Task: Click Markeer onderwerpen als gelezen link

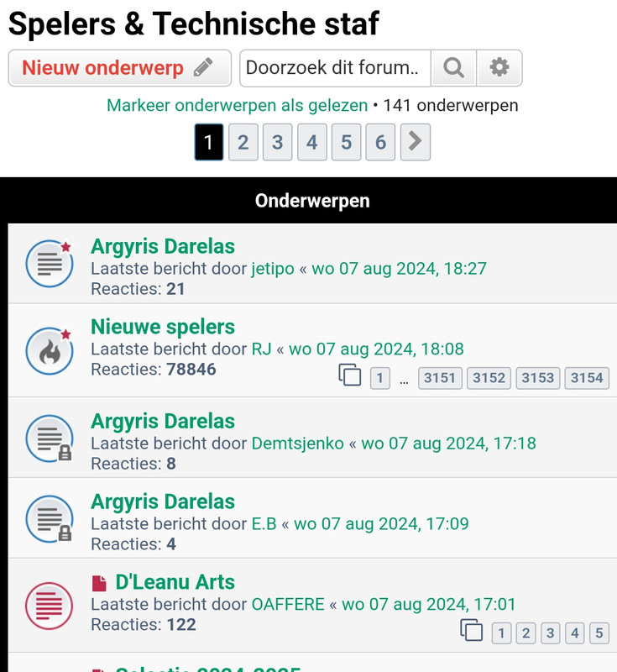Action: [238, 106]
